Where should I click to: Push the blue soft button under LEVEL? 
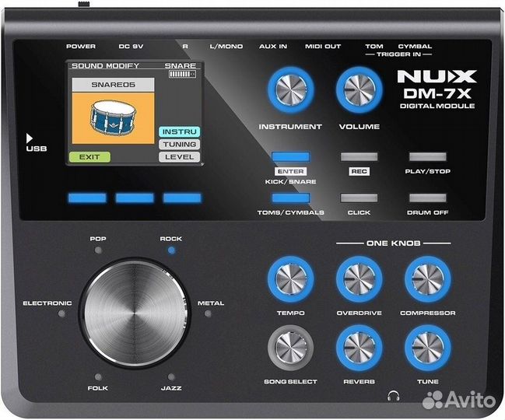[x=182, y=198]
